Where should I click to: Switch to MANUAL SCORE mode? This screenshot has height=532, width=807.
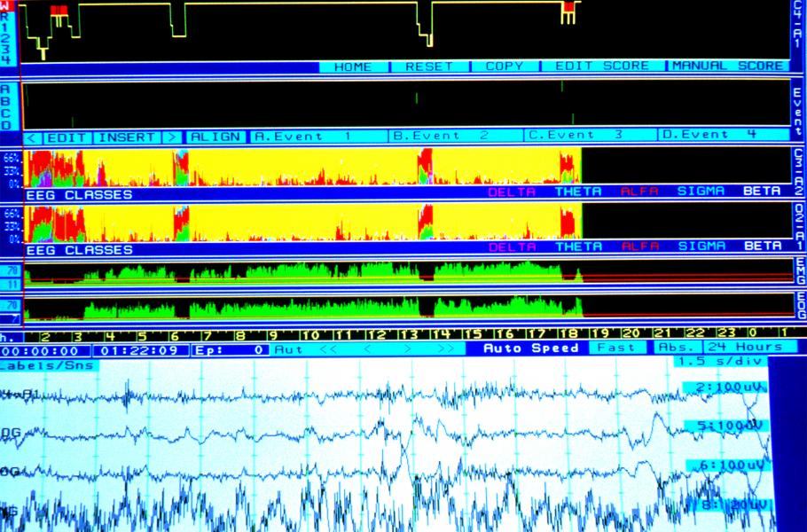pyautogui.click(x=727, y=66)
